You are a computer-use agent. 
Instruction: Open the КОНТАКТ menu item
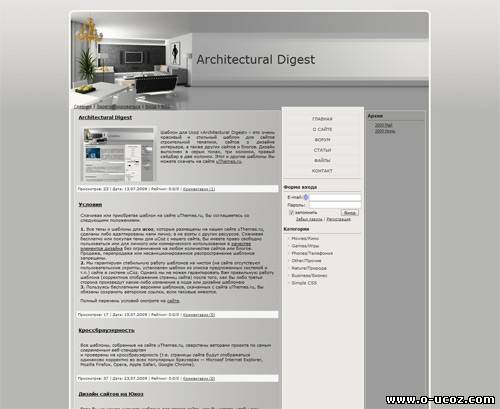322,171
